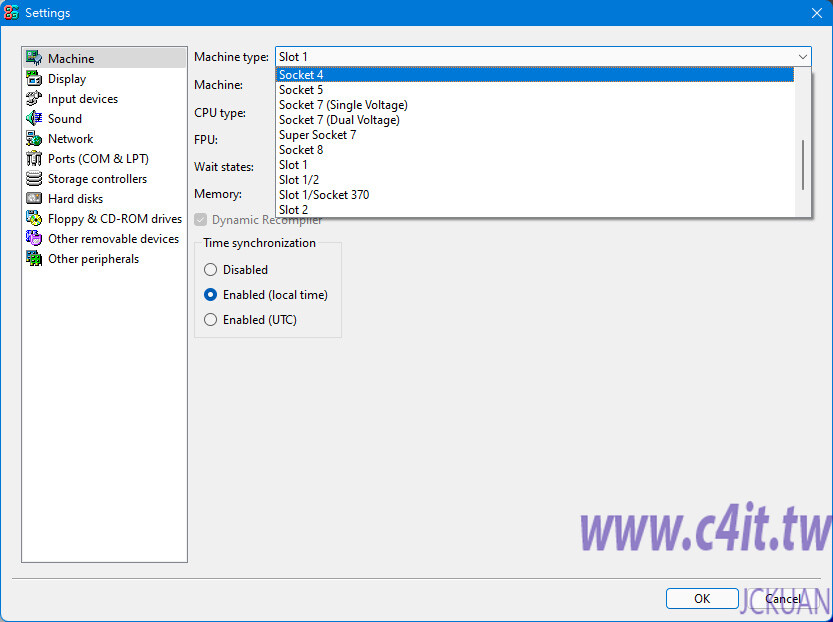
Task: Click the Storage controllers icon
Action: point(34,178)
